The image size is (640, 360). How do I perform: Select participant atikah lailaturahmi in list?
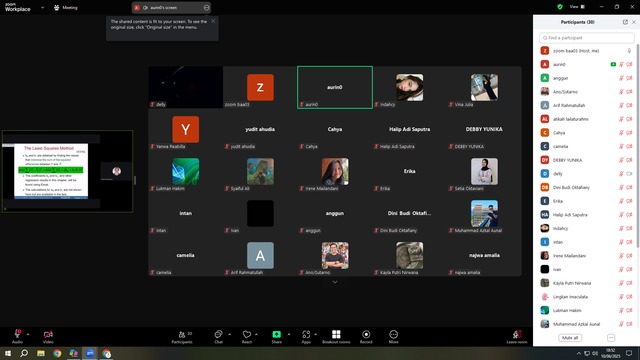[x=586, y=119]
